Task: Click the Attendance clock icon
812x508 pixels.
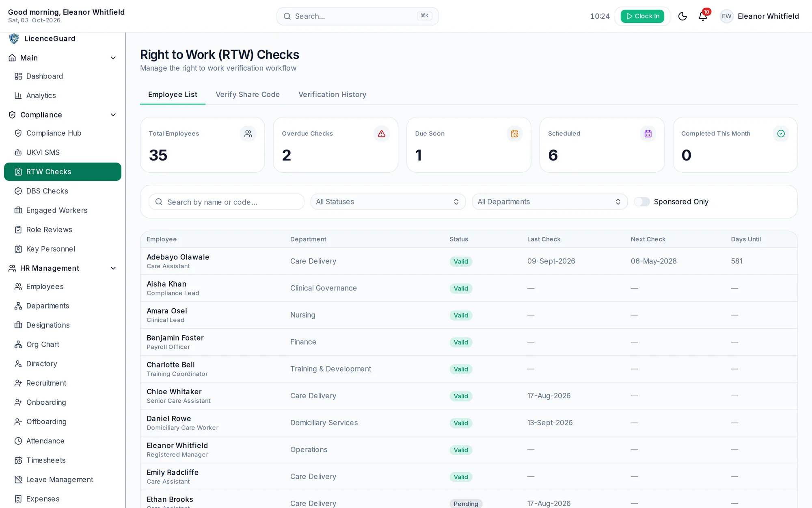Action: pos(18,441)
